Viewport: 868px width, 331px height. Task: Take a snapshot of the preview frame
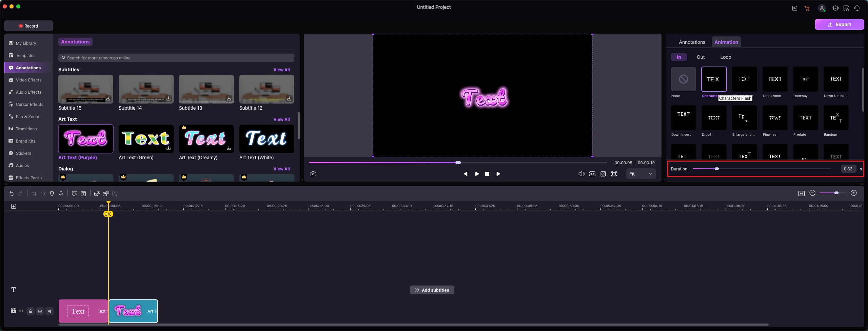pyautogui.click(x=313, y=173)
